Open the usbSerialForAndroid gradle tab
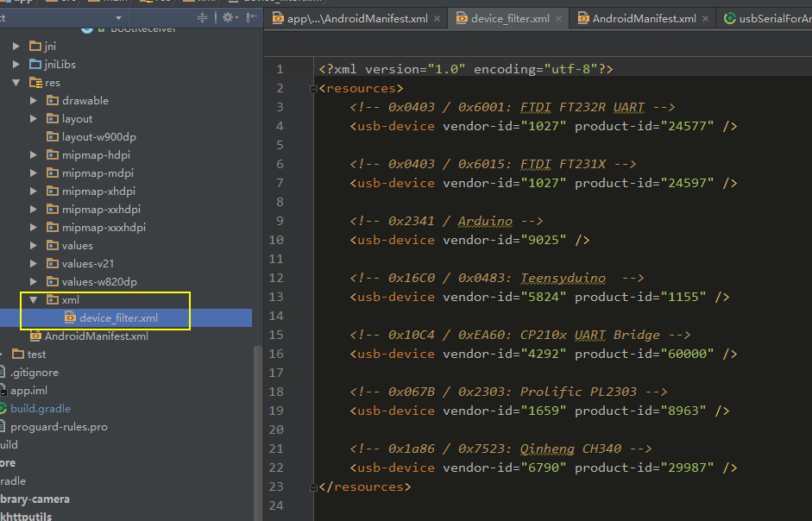Screen dimensions: 812x521 (x=767, y=19)
